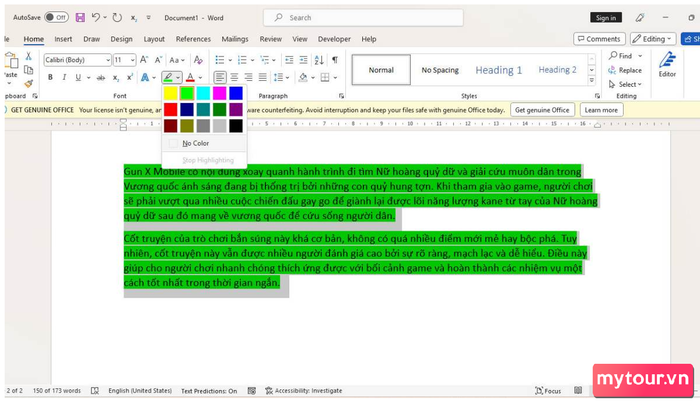Screen dimensions: 700x405
Task: Activate the Format Painter brush
Action: 29,84
